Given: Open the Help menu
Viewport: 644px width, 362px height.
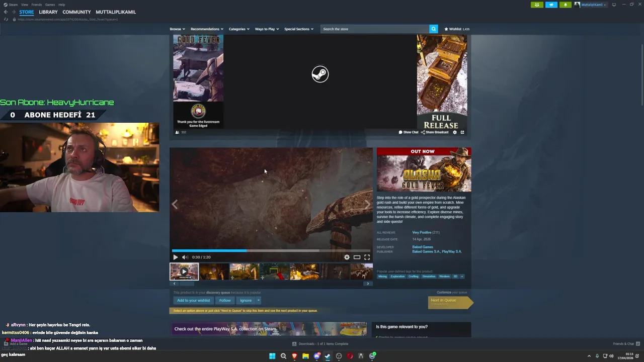Looking at the screenshot, I should pos(61,5).
